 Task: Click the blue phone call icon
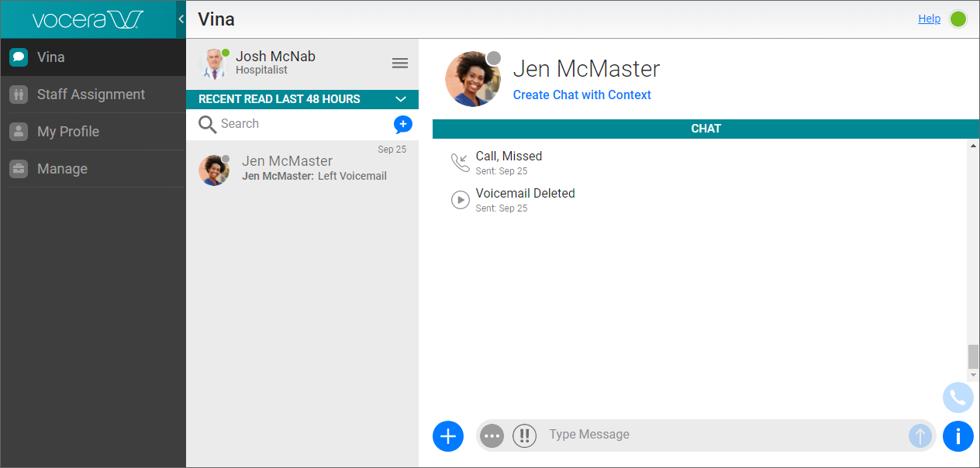pos(958,397)
